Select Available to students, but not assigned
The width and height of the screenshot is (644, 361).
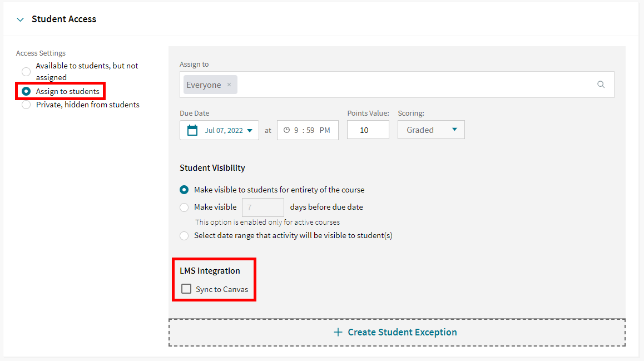pyautogui.click(x=26, y=71)
